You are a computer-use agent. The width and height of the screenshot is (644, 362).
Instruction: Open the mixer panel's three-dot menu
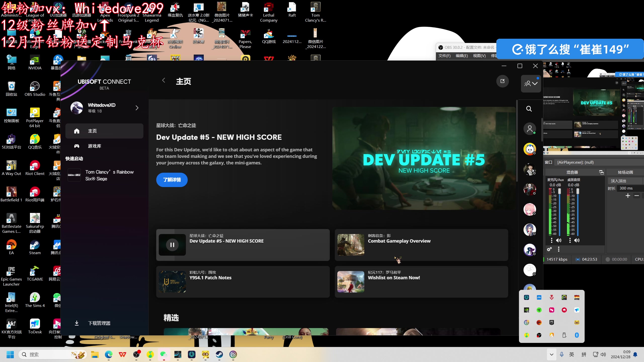tap(559, 249)
